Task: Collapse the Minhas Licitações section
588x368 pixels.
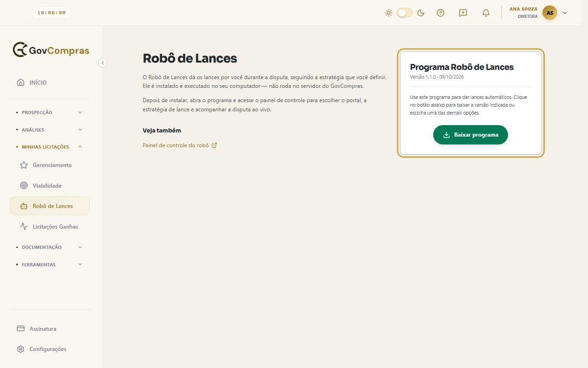Action: (50, 147)
